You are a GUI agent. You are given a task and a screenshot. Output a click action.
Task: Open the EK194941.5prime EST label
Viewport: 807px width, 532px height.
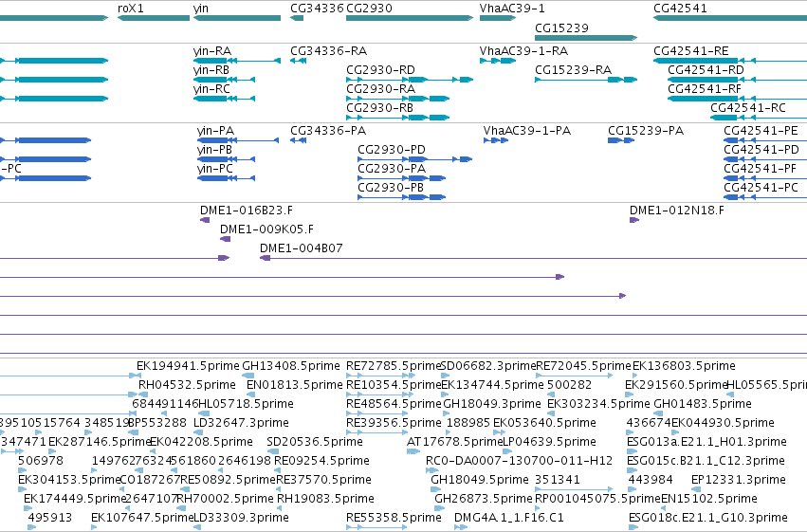(188, 366)
